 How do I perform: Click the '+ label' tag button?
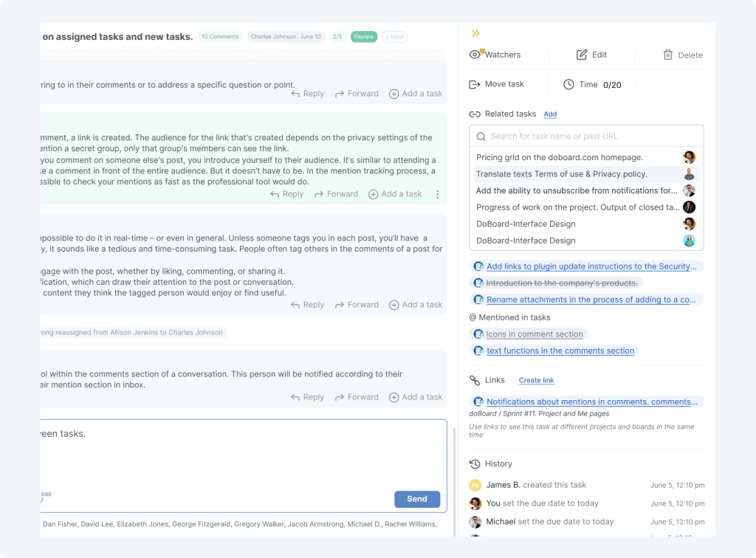395,37
